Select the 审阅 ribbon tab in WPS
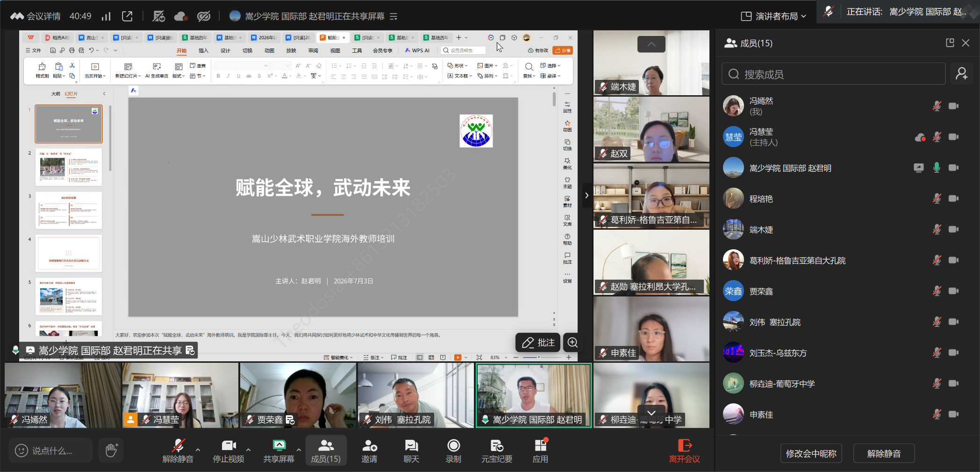The height and width of the screenshot is (472, 980). (x=313, y=50)
